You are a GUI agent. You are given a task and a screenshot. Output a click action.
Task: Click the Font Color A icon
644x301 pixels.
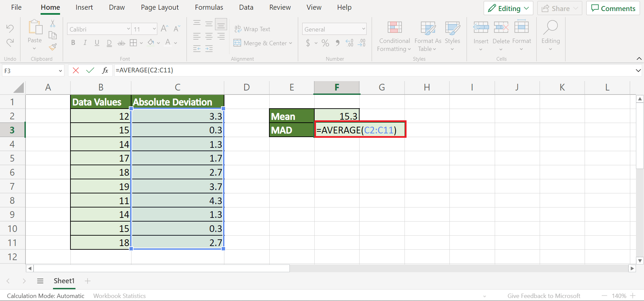tap(168, 42)
